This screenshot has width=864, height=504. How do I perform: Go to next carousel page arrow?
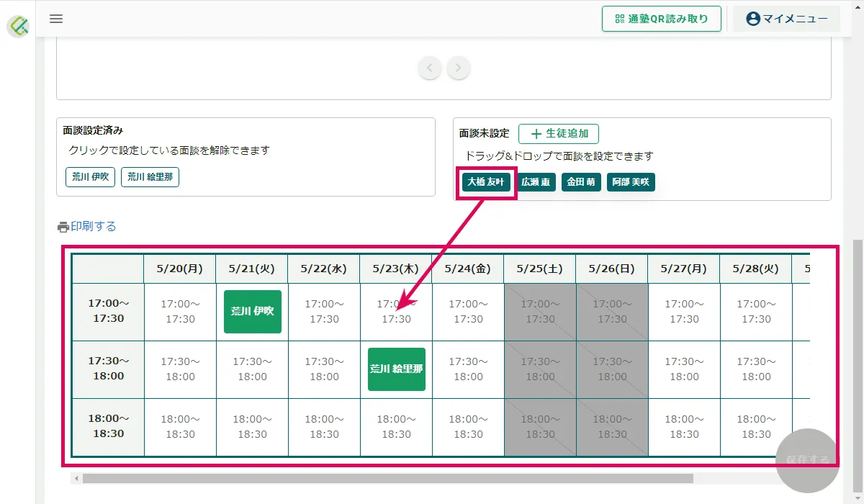tap(459, 68)
